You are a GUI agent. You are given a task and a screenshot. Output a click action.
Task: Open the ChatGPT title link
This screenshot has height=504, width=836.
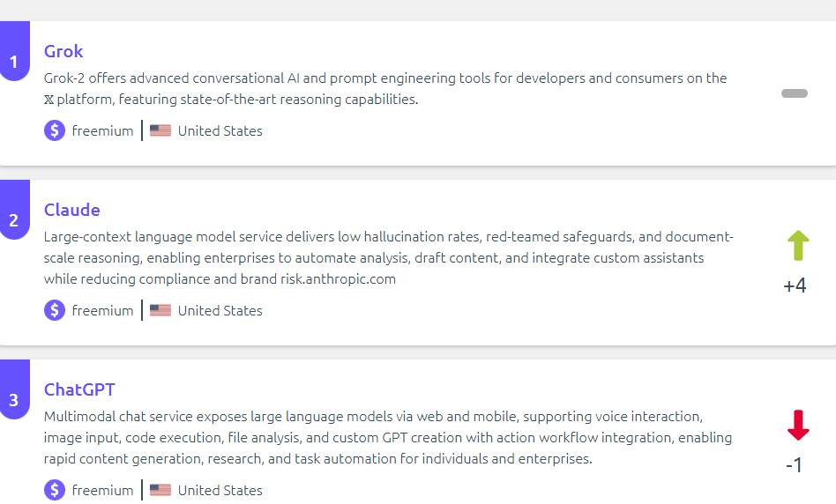coord(79,389)
